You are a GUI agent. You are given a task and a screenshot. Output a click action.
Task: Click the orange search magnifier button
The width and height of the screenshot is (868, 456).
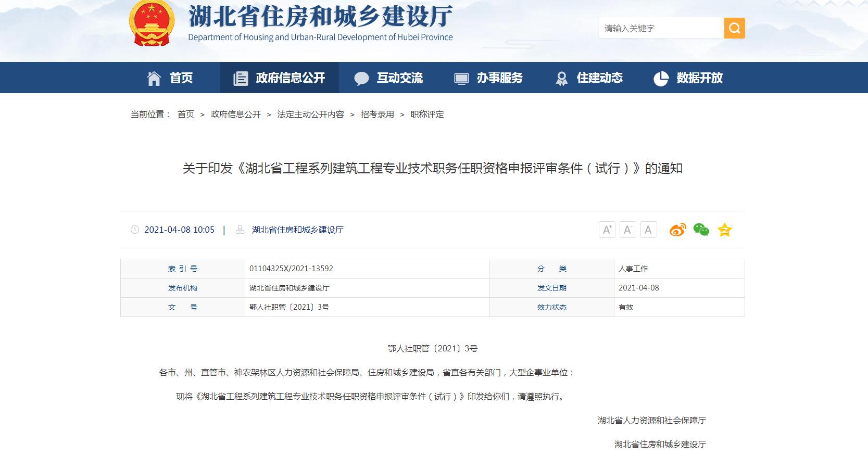[734, 28]
